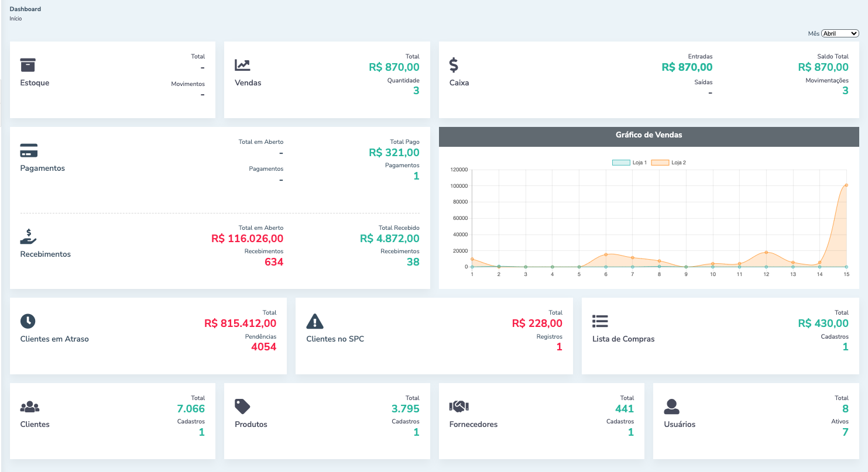Image resolution: width=868 pixels, height=472 pixels.
Task: Click the Gráfico de Vendas header bar
Action: pyautogui.click(x=649, y=135)
